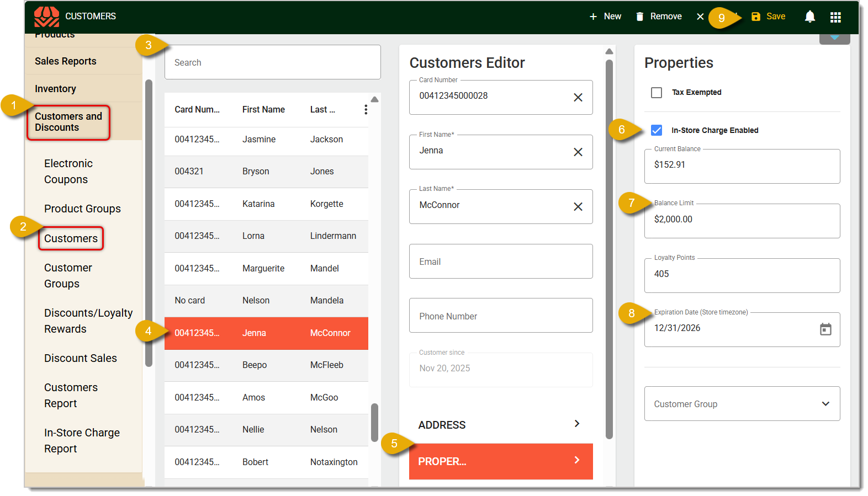The height and width of the screenshot is (496, 868).
Task: Select the Bobert Notaxington row
Action: 266,462
